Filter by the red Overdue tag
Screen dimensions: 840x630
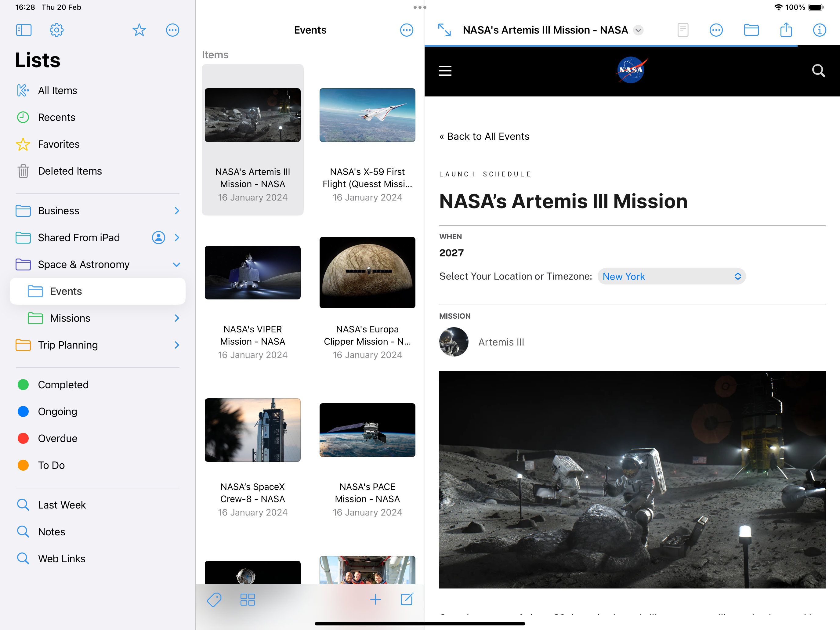coord(97,438)
